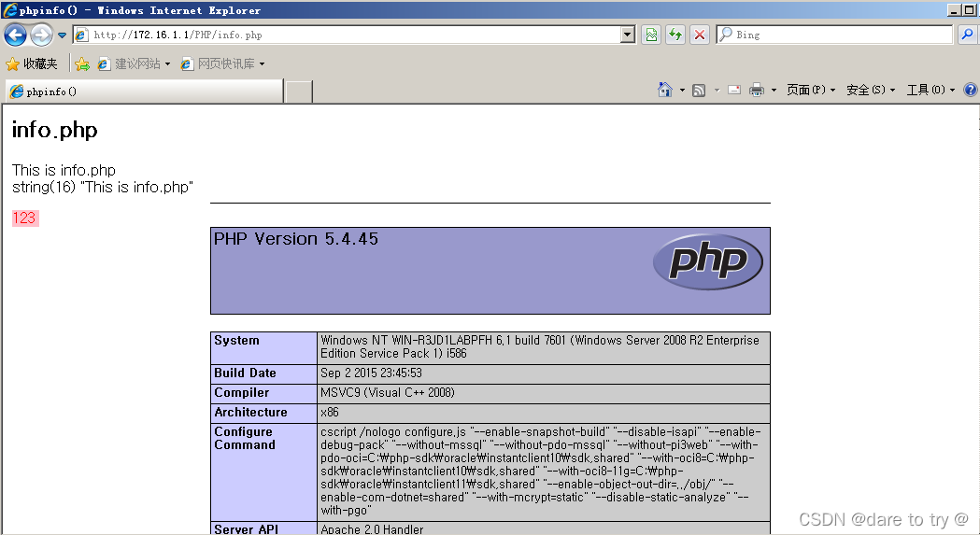Open the recent pages dropdown arrow

[62, 35]
